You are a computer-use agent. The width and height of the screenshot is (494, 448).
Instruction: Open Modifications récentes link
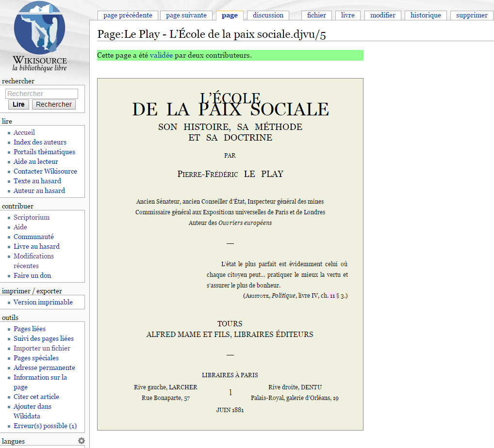tap(33, 261)
